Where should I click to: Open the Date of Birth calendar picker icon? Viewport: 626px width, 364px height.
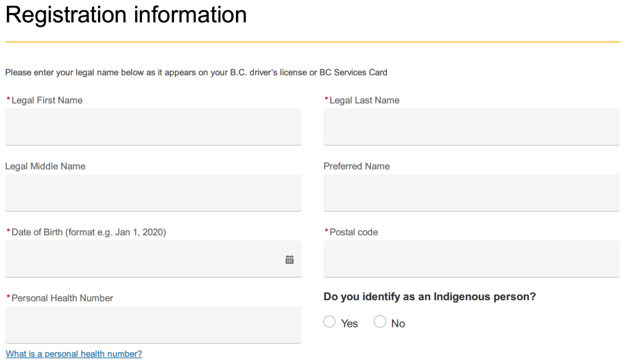[x=290, y=260]
